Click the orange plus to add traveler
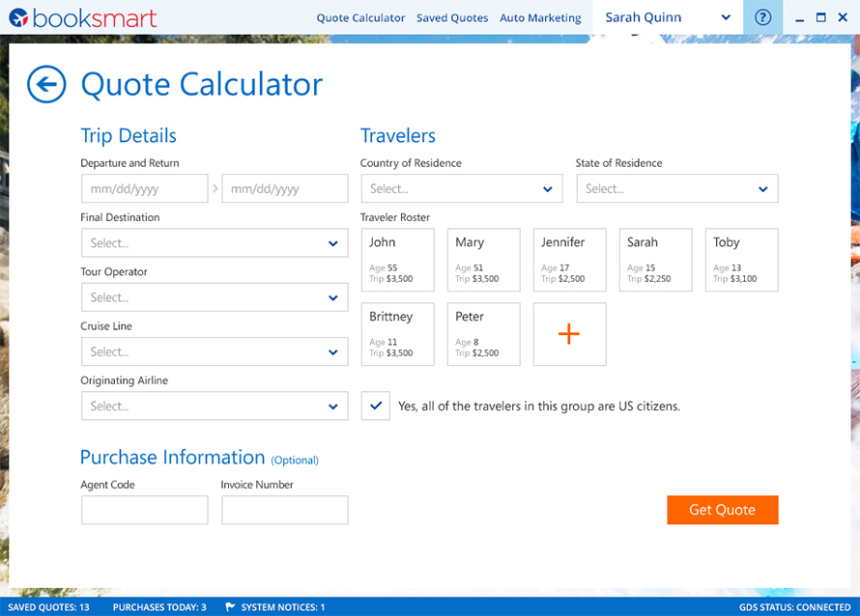The image size is (860, 616). coord(569,334)
